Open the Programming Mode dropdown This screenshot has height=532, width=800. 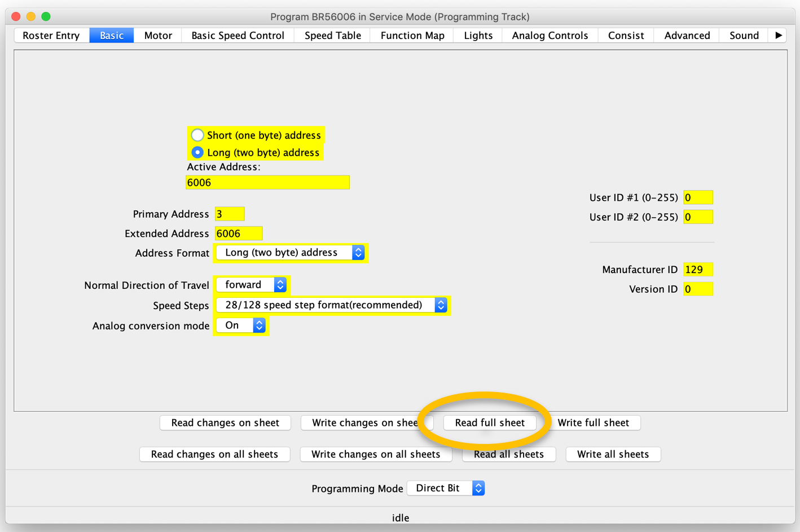446,488
